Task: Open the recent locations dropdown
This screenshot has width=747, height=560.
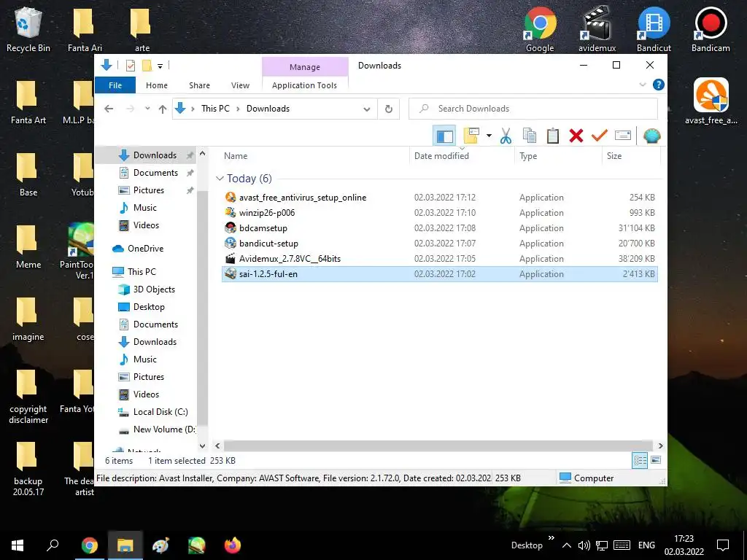Action: click(x=147, y=109)
